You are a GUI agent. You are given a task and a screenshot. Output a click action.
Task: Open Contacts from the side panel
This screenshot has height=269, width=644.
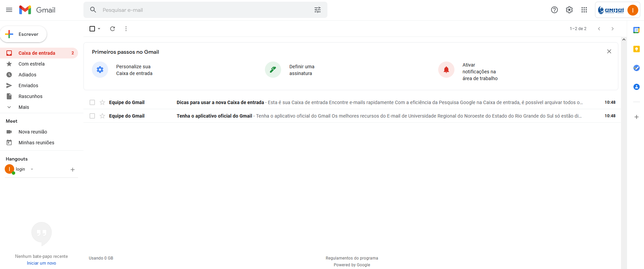[636, 87]
